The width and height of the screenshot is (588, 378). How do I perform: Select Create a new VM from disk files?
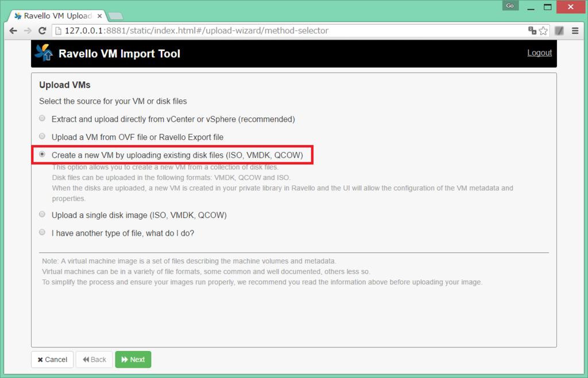coord(42,154)
